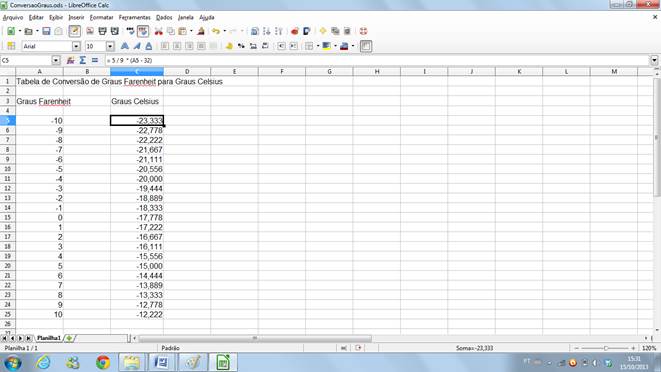Select the Planilha1 sheet tab
This screenshot has width=661, height=372.
pyautogui.click(x=48, y=338)
